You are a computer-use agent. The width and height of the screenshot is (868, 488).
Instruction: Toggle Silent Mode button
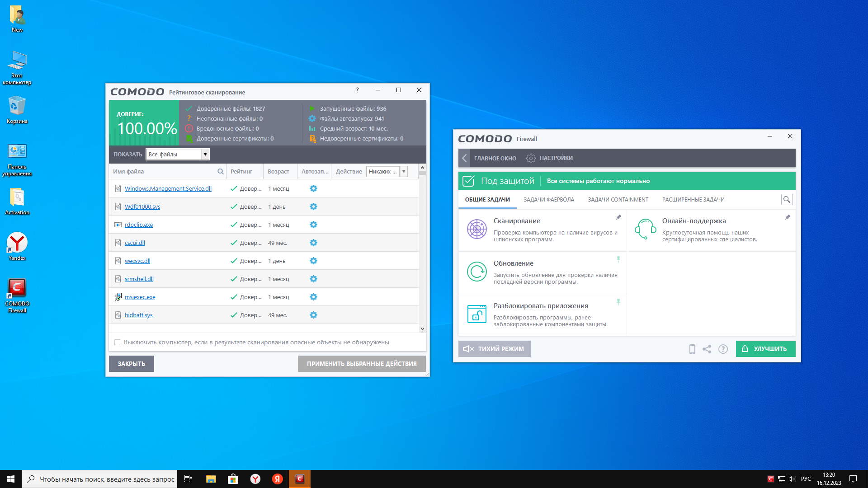tap(494, 349)
